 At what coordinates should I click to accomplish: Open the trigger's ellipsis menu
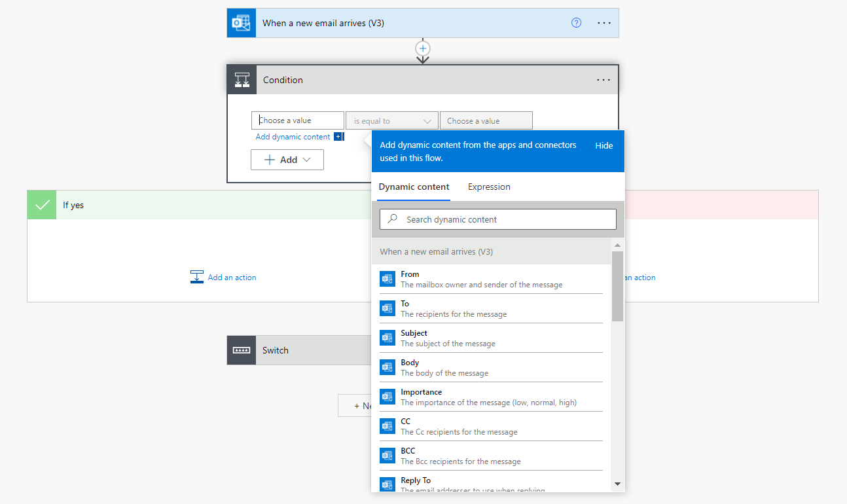tap(604, 22)
